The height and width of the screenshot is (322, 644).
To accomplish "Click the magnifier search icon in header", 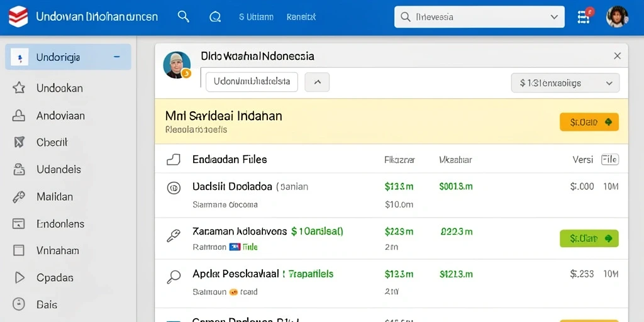I will [183, 16].
